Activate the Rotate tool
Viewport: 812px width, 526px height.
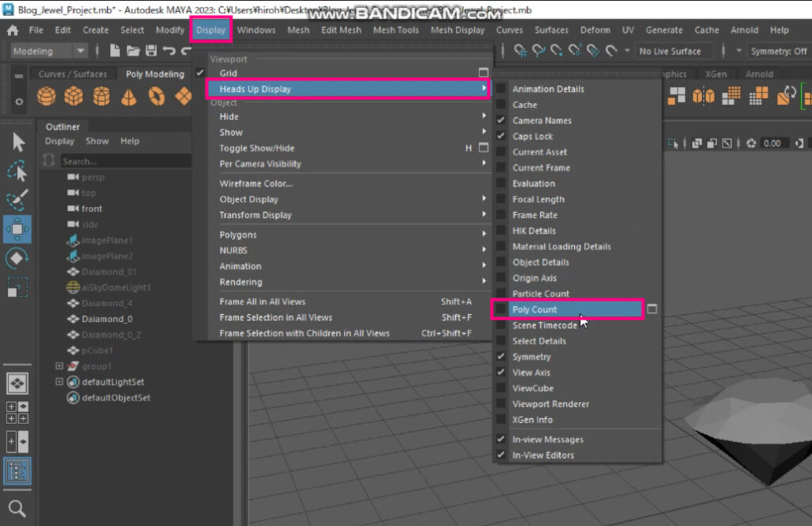pos(17,258)
